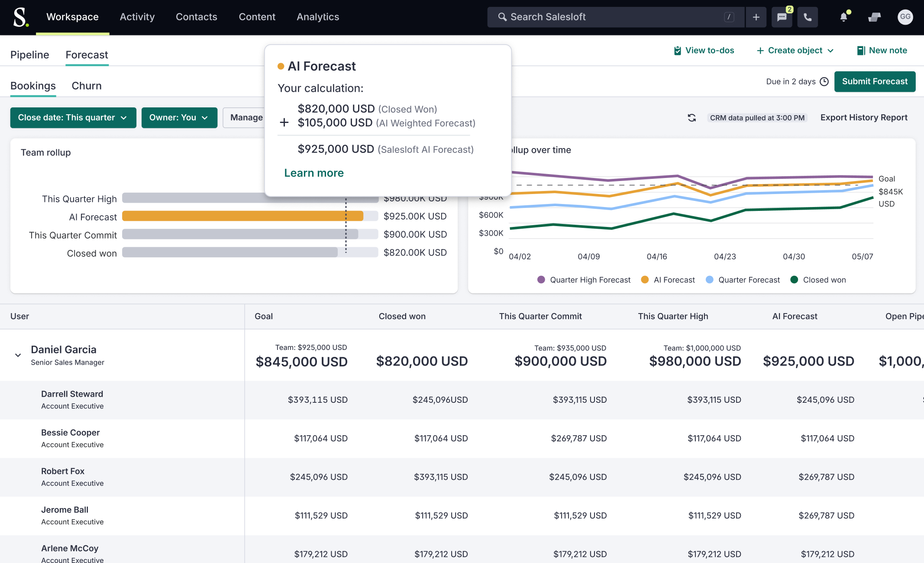Refresh CRM data with the sync icon
This screenshot has height=563, width=924.
692,118
